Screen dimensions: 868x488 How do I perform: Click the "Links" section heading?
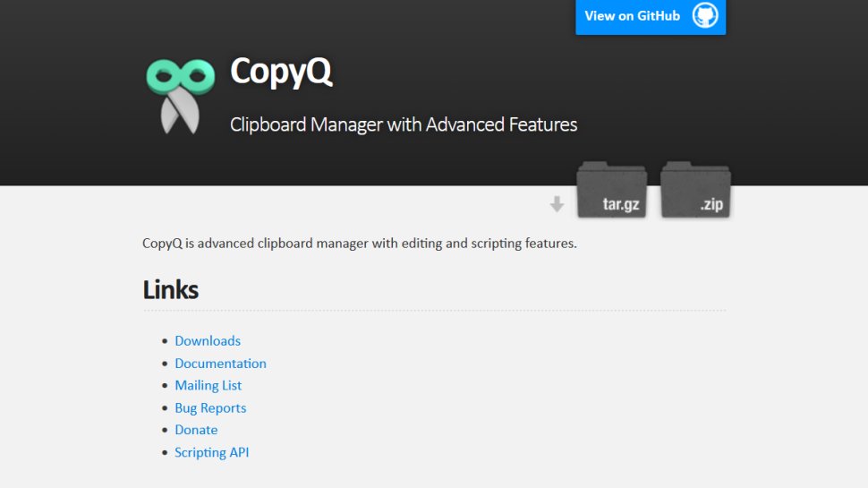coord(171,290)
